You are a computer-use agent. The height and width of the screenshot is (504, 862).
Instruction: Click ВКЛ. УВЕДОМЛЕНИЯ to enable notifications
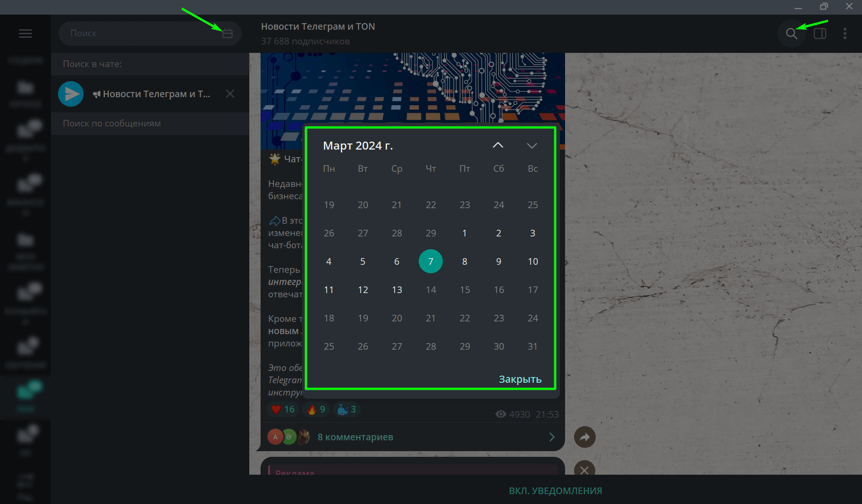[556, 491]
